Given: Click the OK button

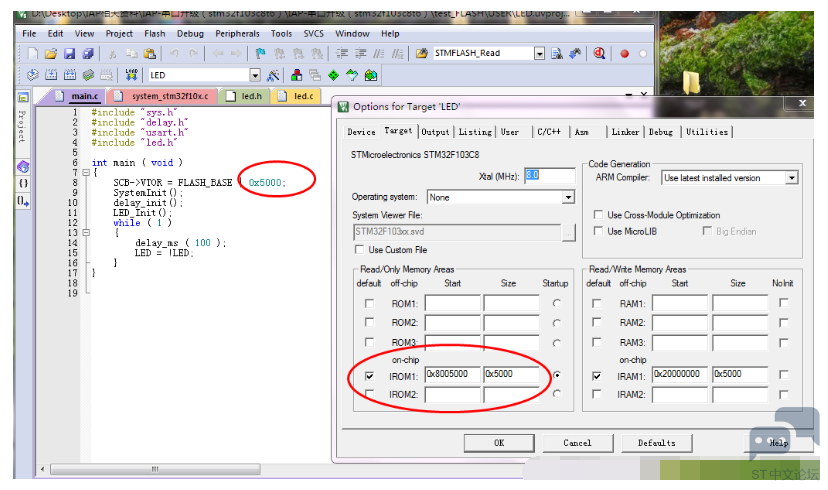Looking at the screenshot, I should pos(499,443).
